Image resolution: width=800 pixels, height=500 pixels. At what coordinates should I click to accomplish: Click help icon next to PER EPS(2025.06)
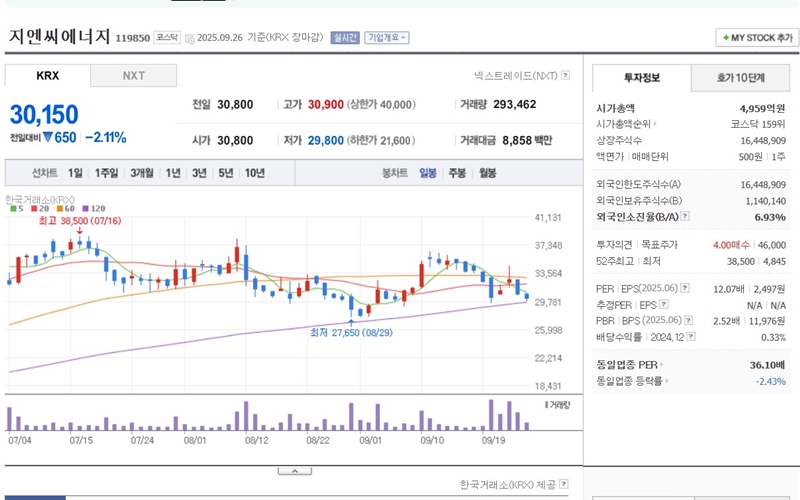click(685, 288)
